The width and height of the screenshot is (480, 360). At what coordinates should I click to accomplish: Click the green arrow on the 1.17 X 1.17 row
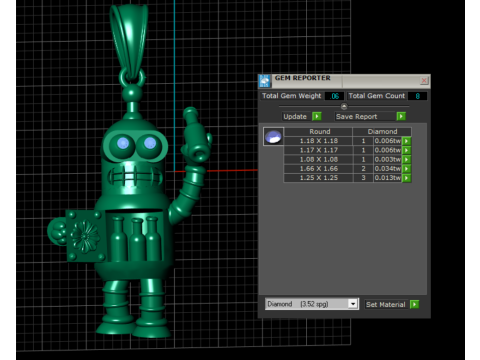tap(406, 150)
